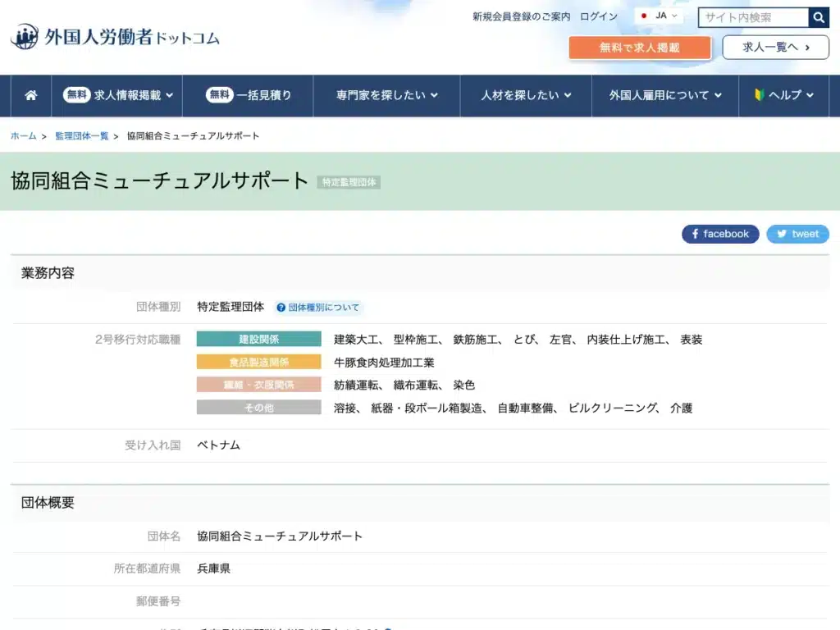Open 一括見積り menu item

tap(248, 95)
